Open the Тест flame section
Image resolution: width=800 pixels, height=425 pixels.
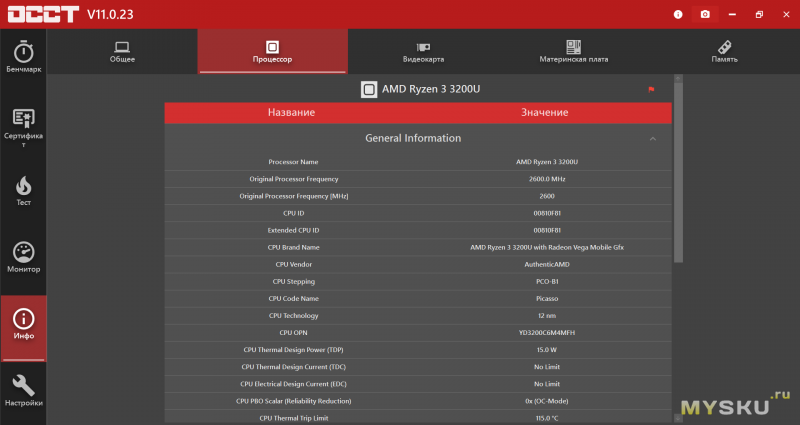click(23, 191)
